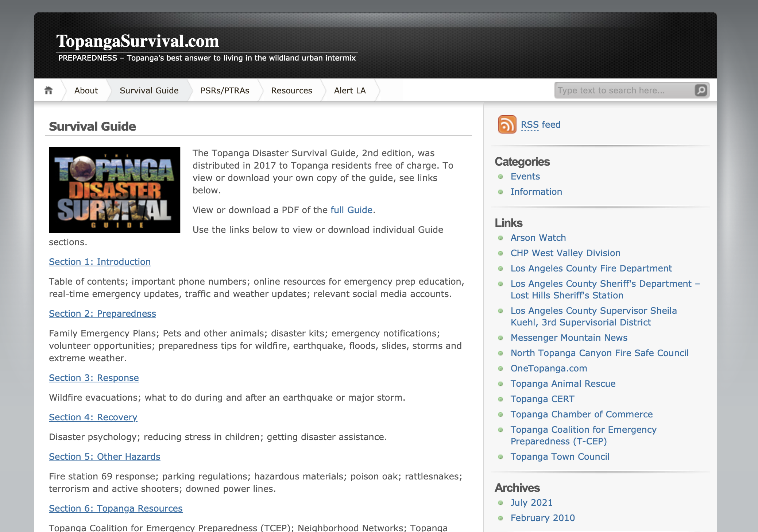The image size is (758, 532).
Task: Open Topanga Animal Rescue sidebar link
Action: pyautogui.click(x=563, y=383)
